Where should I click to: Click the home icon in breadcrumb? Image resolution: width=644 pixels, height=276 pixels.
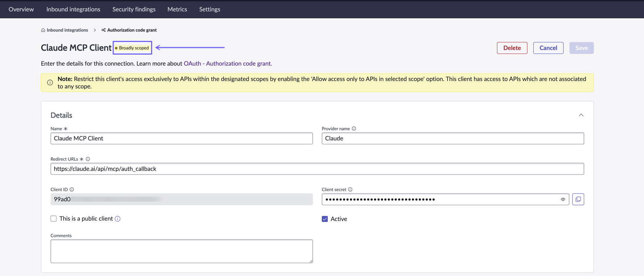click(x=43, y=30)
